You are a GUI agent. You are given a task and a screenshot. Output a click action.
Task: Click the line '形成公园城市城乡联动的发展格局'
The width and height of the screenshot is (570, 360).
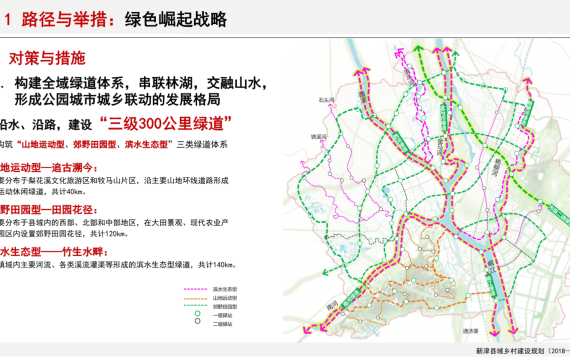(117, 99)
